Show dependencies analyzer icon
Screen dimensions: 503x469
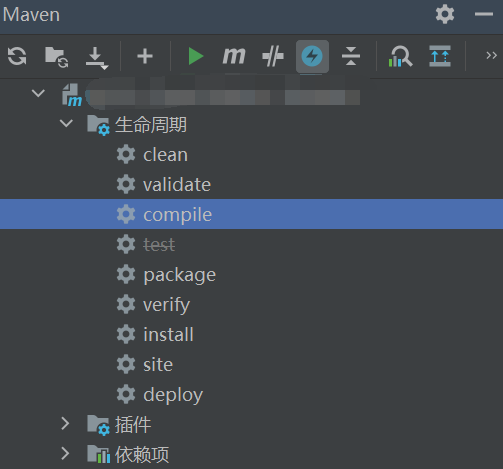pos(400,56)
